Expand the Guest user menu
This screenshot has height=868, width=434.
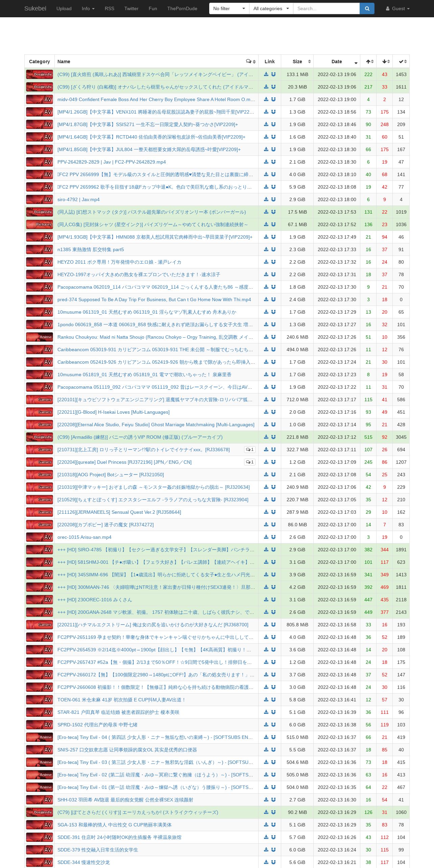398,8
